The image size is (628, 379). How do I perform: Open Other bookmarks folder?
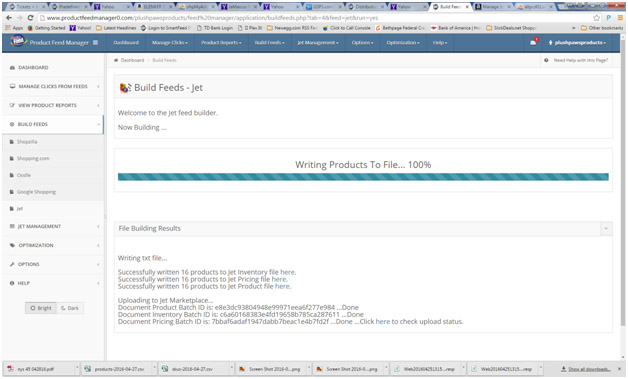602,28
